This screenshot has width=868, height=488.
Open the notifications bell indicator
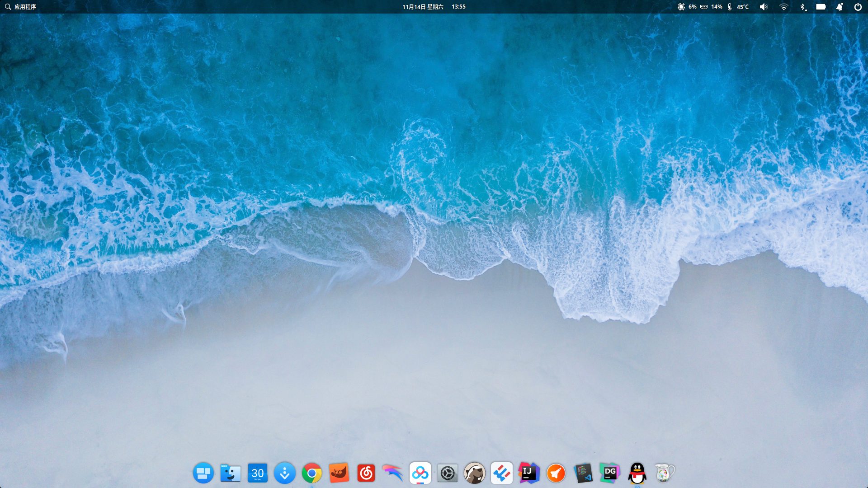pos(840,7)
